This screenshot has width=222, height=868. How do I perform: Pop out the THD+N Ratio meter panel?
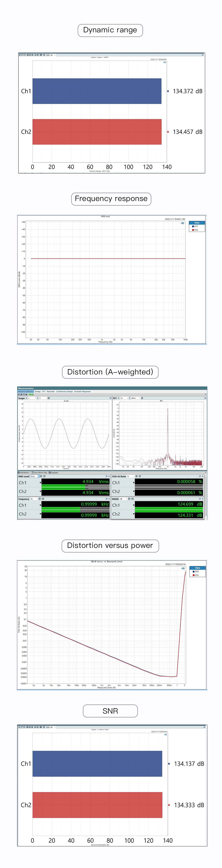(x=200, y=477)
